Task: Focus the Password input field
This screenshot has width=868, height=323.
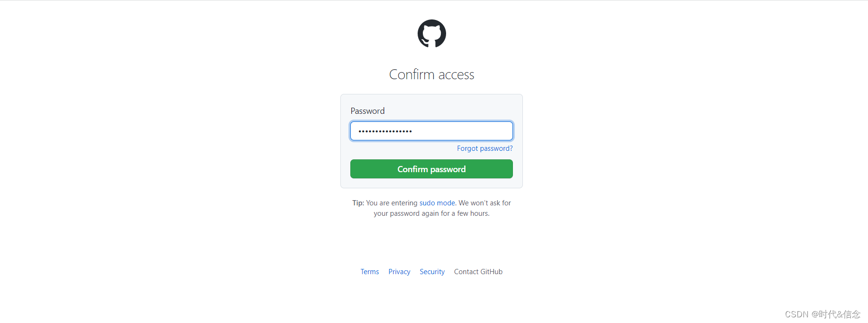Action: point(431,131)
